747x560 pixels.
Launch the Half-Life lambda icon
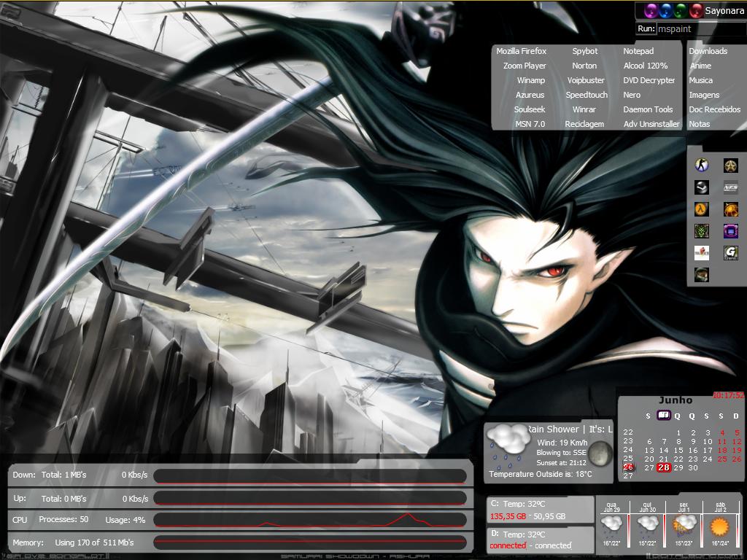coord(701,209)
